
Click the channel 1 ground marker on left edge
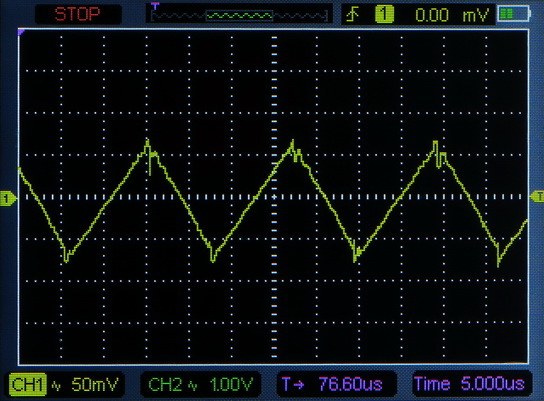[x=8, y=198]
